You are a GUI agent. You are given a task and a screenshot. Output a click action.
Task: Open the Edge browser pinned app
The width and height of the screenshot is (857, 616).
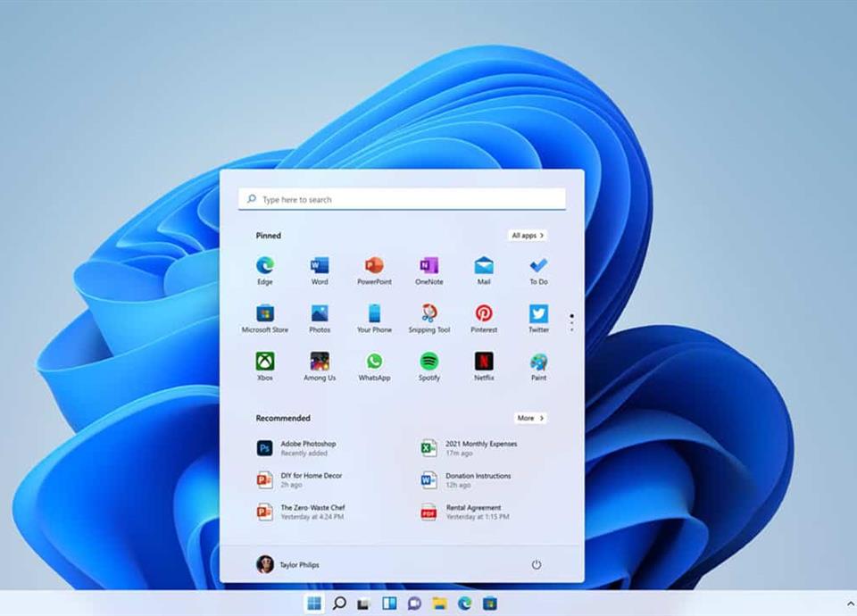[265, 266]
